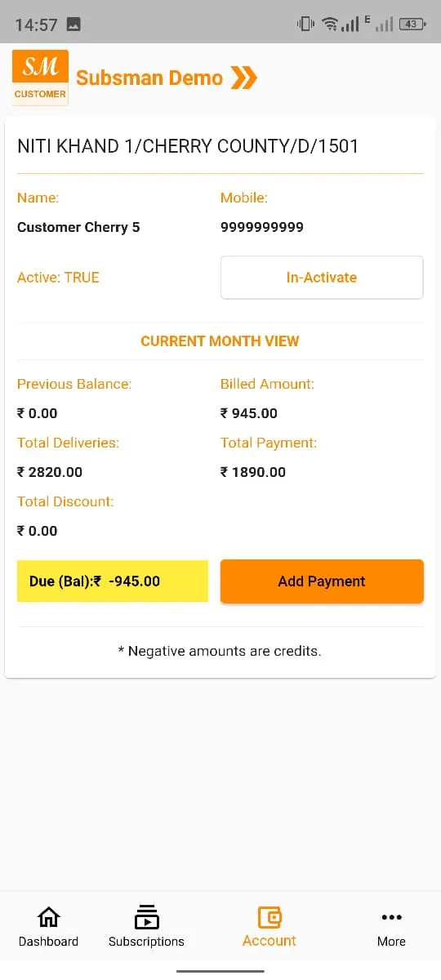Open the More three-dots icon
Screen dimensions: 441x980
392,917
